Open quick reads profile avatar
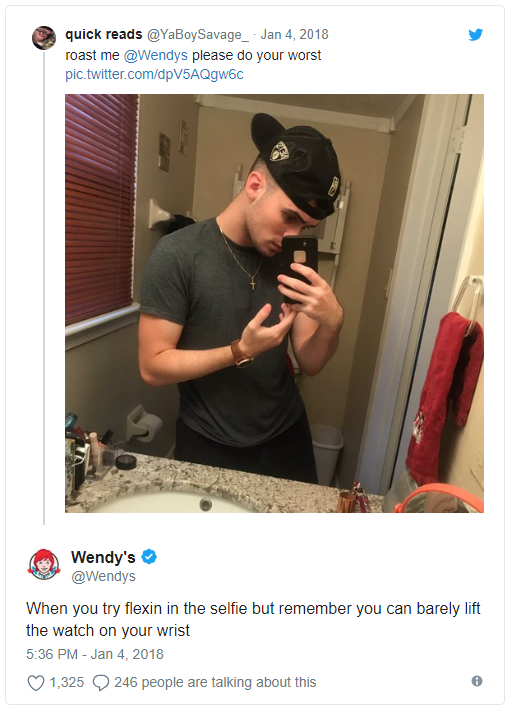This screenshot has width=517, height=712. pos(44,37)
